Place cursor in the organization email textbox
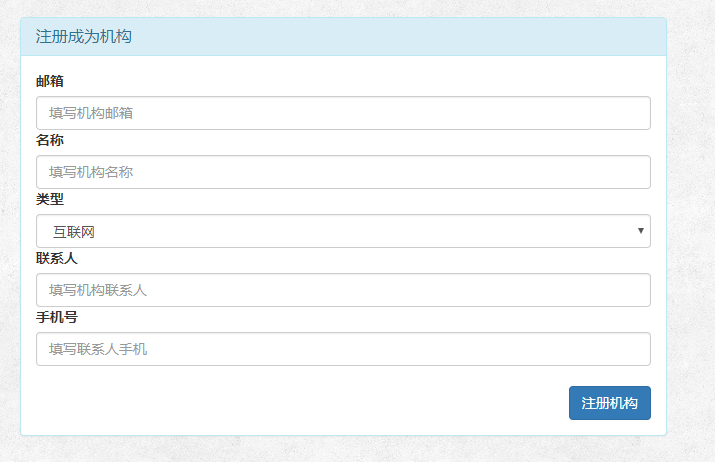Screen dimensions: 715x462 point(343,113)
